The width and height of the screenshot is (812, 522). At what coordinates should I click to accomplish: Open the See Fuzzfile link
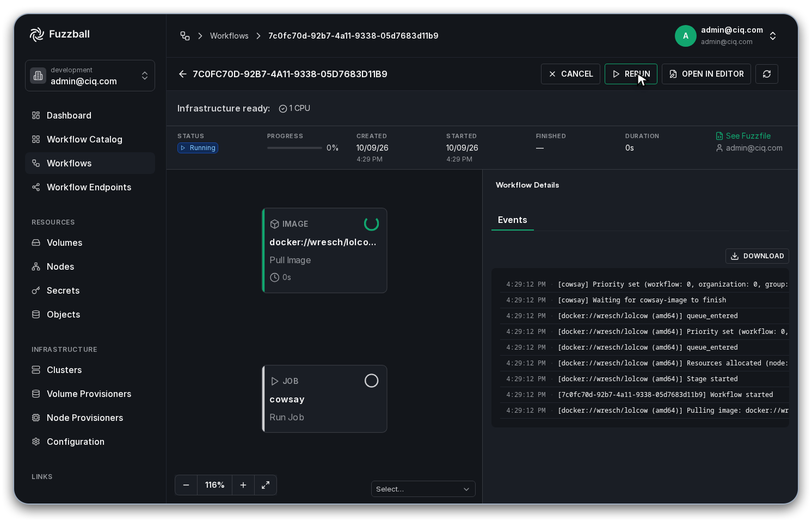click(x=743, y=136)
